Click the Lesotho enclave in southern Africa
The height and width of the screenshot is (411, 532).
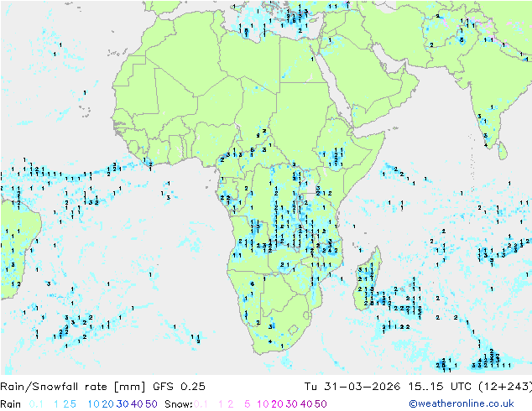pos(293,330)
